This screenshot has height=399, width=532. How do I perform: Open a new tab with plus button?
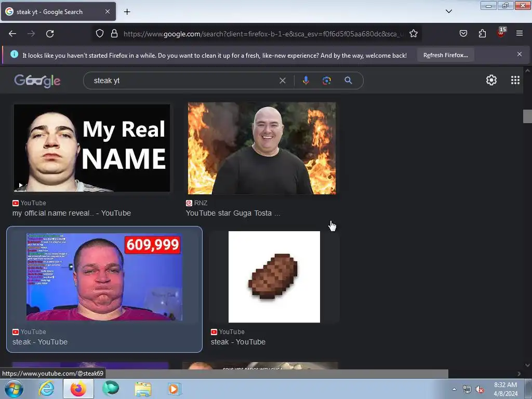click(x=127, y=12)
